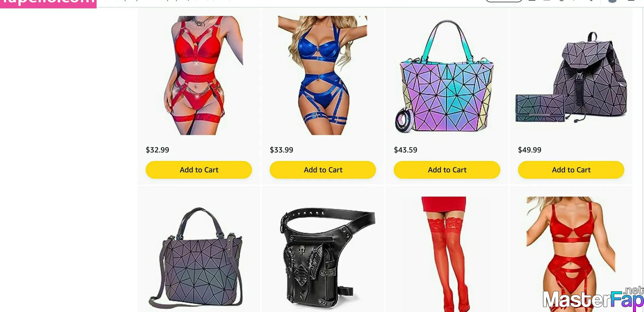Click the $49.99 price label
This screenshot has width=644, height=312.
click(530, 150)
